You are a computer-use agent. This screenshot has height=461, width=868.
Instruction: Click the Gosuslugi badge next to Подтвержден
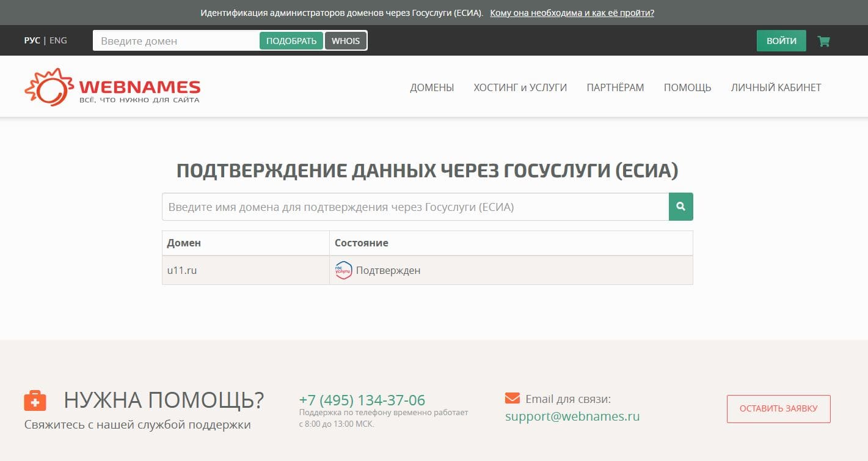coord(344,270)
